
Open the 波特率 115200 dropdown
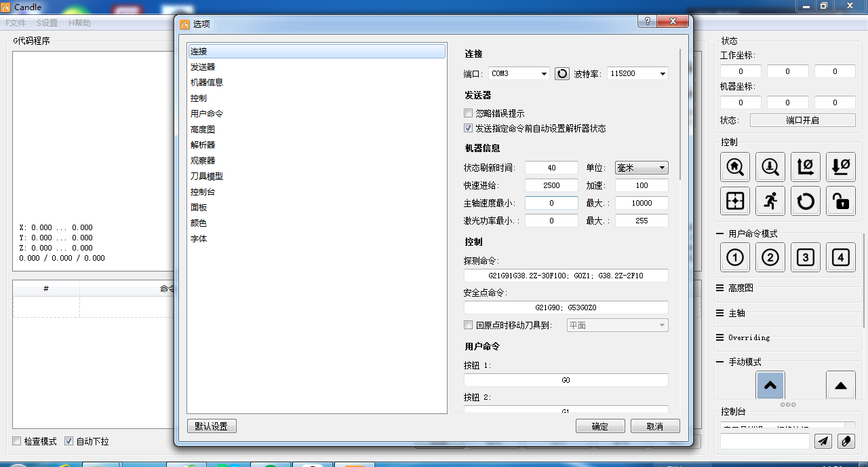[x=637, y=73]
